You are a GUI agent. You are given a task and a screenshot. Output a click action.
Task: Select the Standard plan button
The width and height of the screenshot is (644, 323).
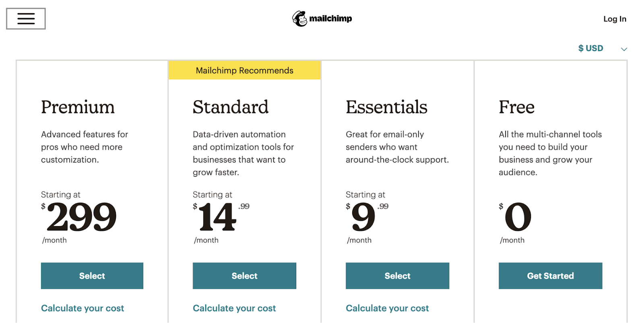point(244,276)
